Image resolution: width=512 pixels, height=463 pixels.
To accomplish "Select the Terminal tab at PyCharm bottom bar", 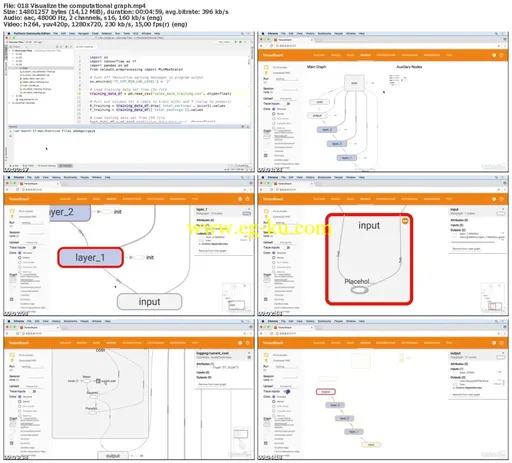I will [65, 166].
